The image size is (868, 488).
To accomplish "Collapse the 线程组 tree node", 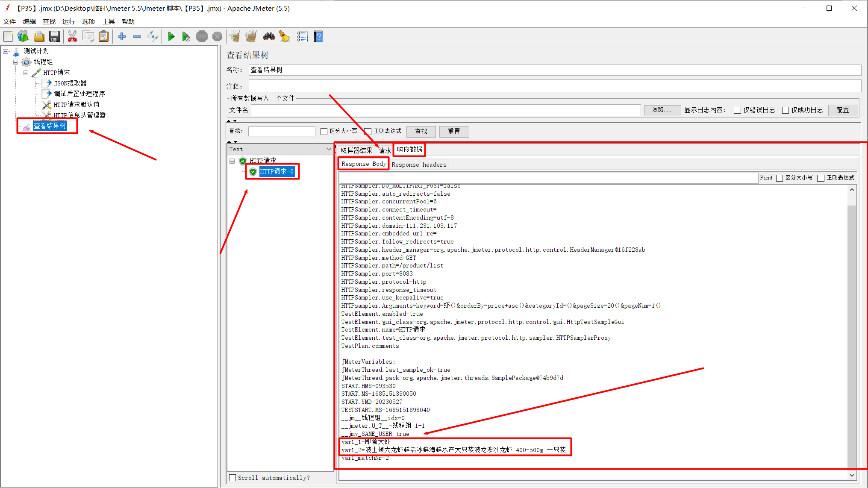I will tap(16, 62).
